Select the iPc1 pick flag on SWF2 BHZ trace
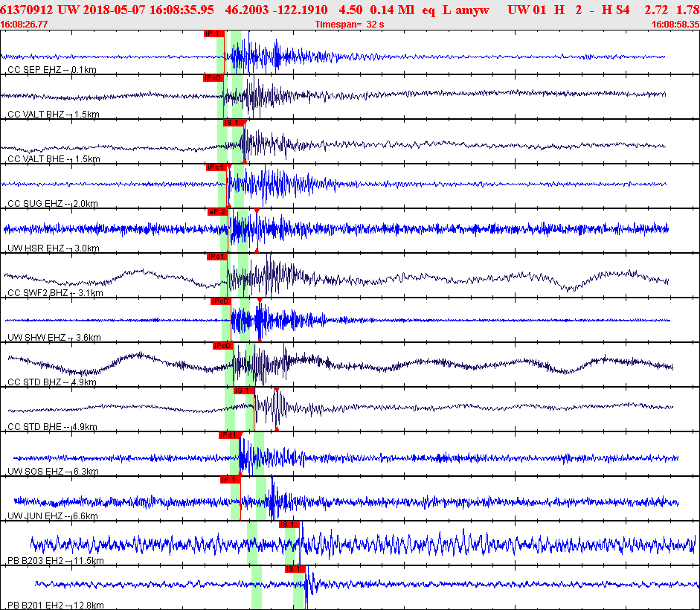 tap(217, 257)
